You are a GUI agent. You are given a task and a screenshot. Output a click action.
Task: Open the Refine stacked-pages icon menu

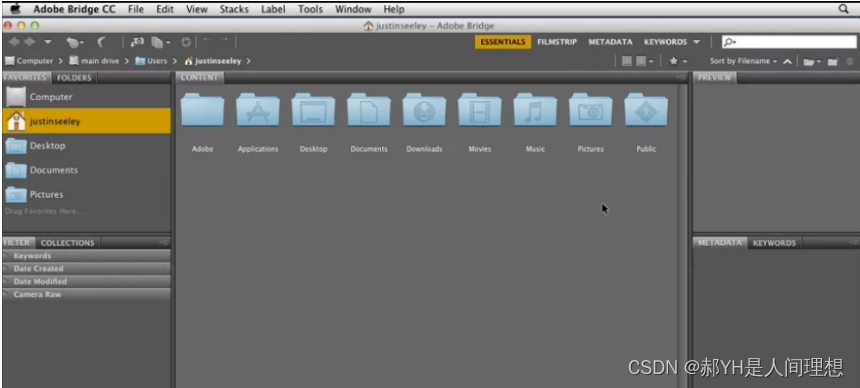161,42
